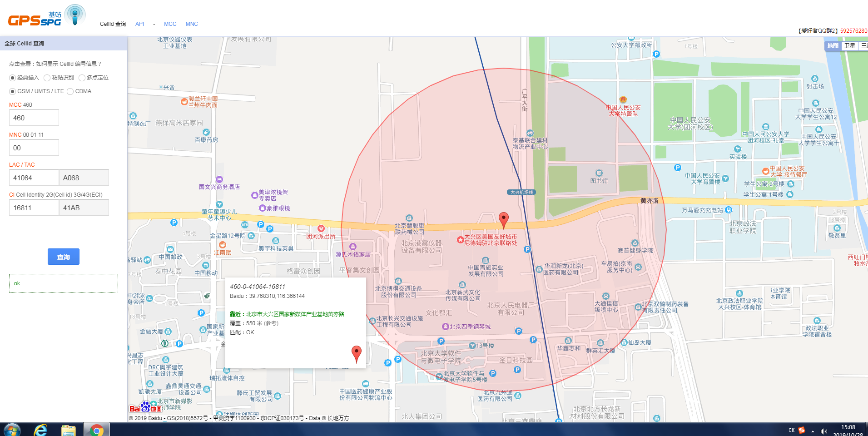Click the 万马爱充充电站 charging station icon

729,210
